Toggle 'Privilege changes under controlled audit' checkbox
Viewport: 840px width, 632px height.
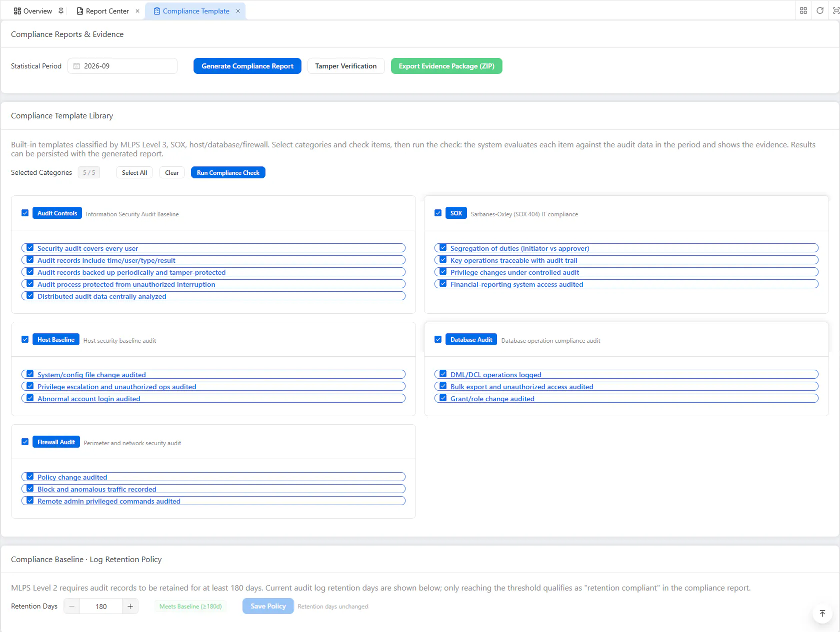[x=443, y=271]
